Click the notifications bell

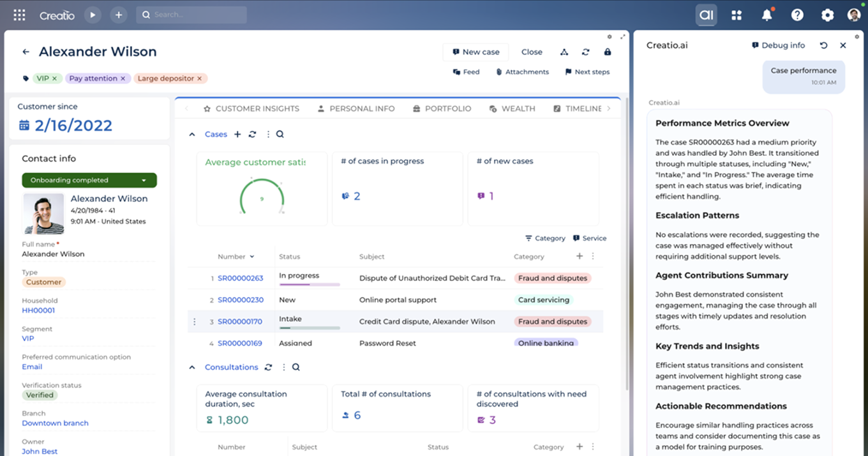767,15
